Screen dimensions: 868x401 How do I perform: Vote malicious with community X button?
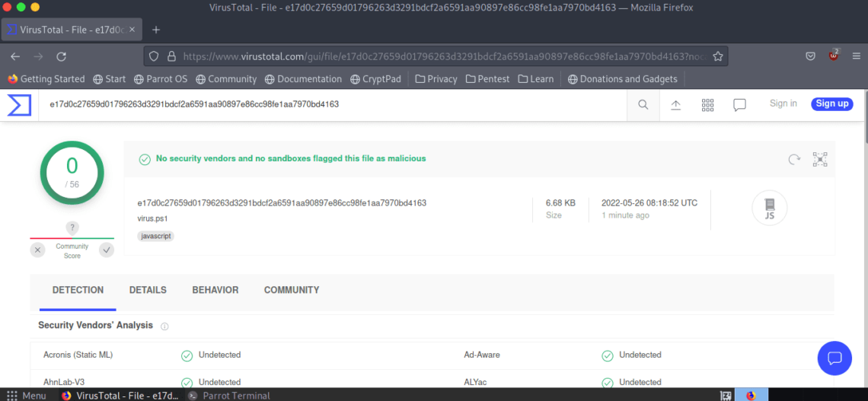38,250
